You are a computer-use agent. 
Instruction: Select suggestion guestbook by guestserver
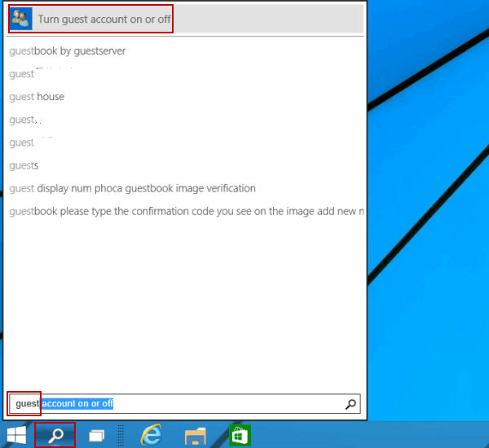click(68, 51)
